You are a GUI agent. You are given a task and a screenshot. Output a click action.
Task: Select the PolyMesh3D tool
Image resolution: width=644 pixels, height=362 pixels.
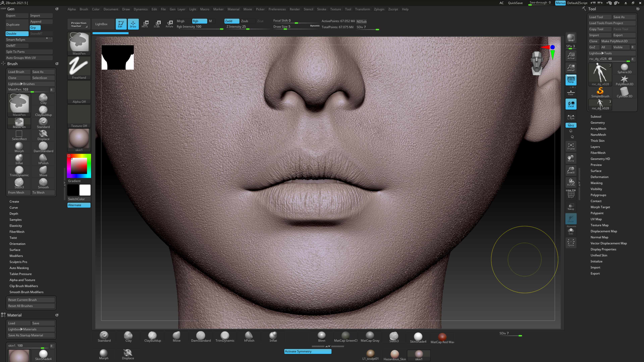click(x=624, y=80)
